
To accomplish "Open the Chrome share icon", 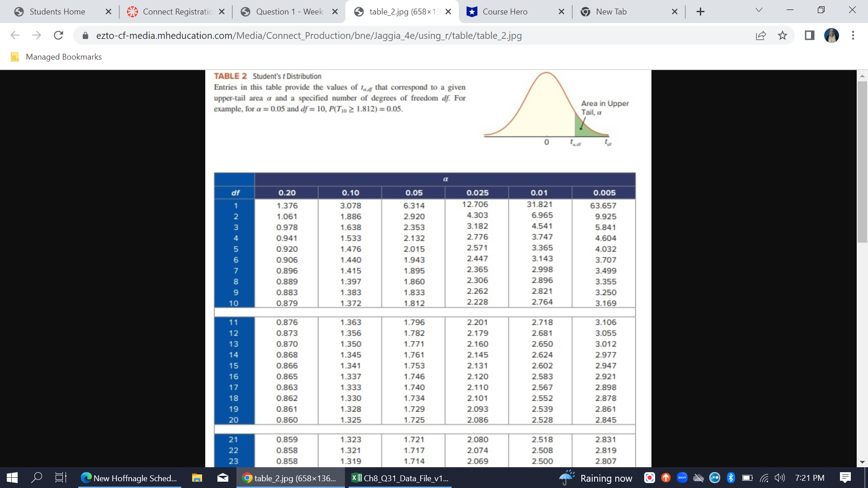I will click(x=761, y=35).
